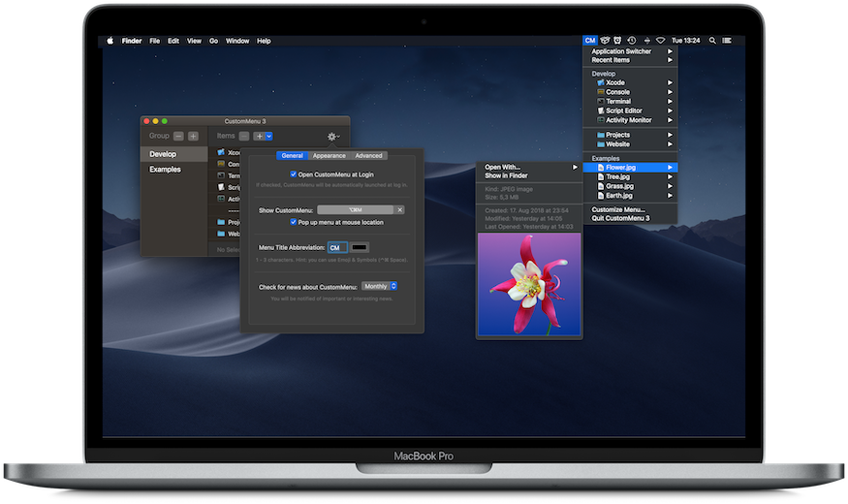
Task: Click the Xcode icon in CM menu
Action: [600, 82]
